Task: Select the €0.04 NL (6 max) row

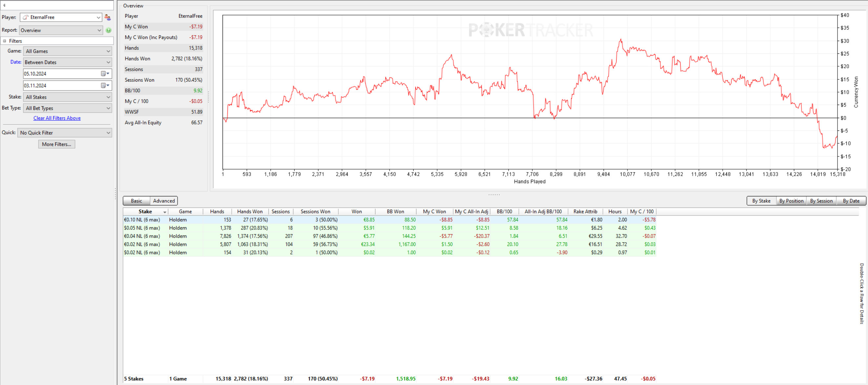Action: click(x=390, y=236)
